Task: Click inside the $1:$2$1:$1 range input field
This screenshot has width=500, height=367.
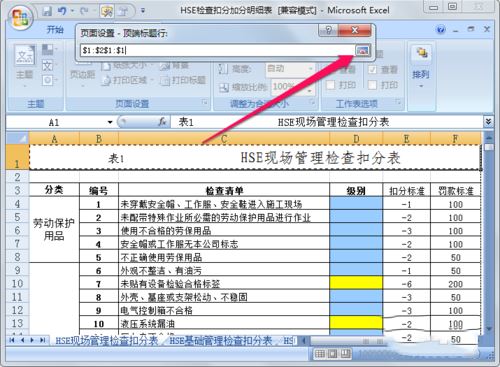Action: click(x=218, y=50)
